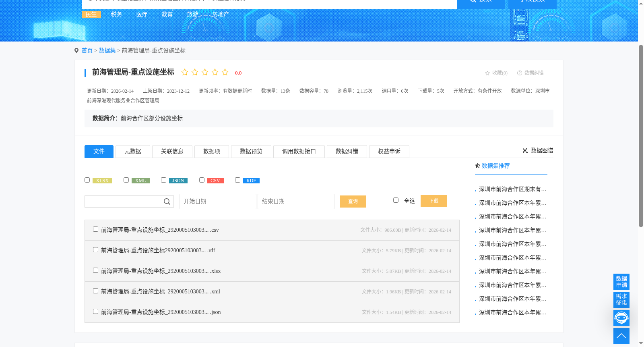
Task: Select the 旅游 category in the banner
Action: pos(192,15)
